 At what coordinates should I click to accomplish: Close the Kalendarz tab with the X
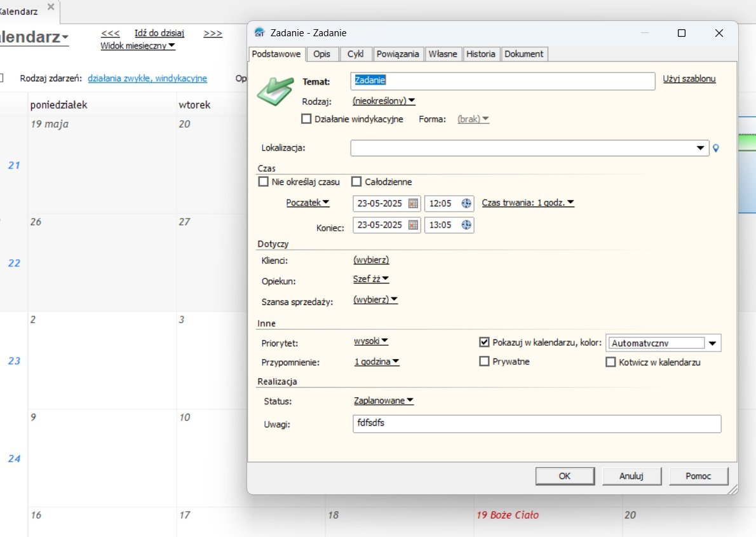51,7
